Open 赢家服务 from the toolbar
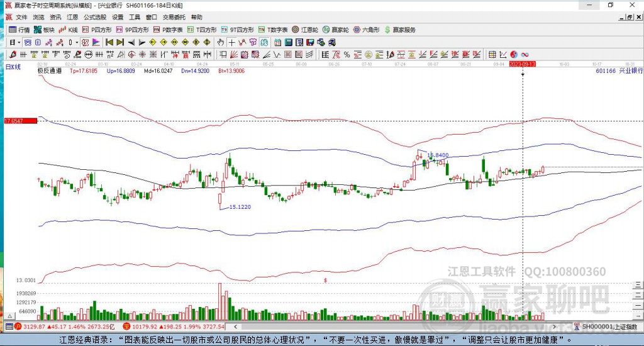Viewport: 644px width, 346px height. (x=400, y=30)
